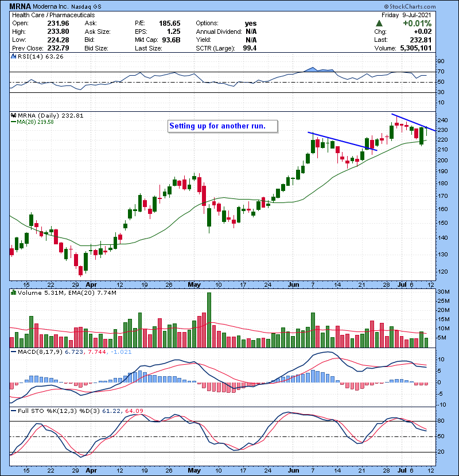Click the Mkt Cap value 93.6B

(x=171, y=40)
